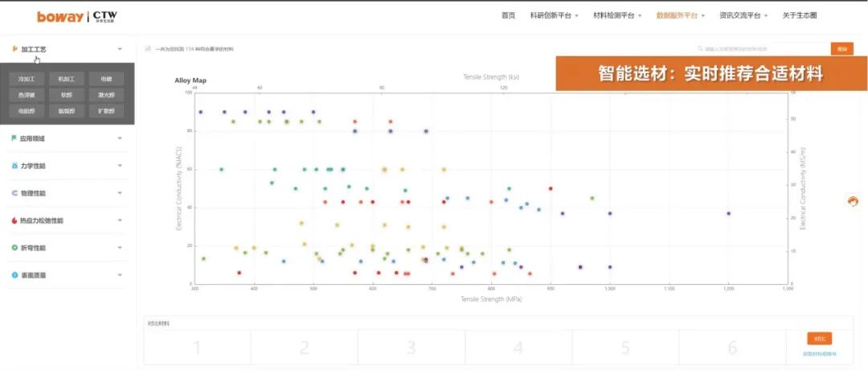Viewport: 868px width, 371px height.
Task: Click the 对比材料 section label
Action: (x=158, y=323)
